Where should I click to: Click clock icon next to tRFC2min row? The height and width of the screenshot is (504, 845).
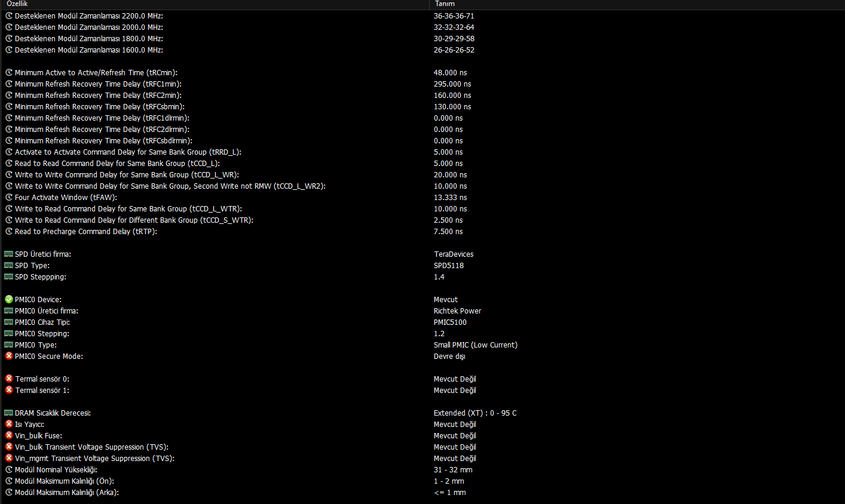(x=9, y=96)
